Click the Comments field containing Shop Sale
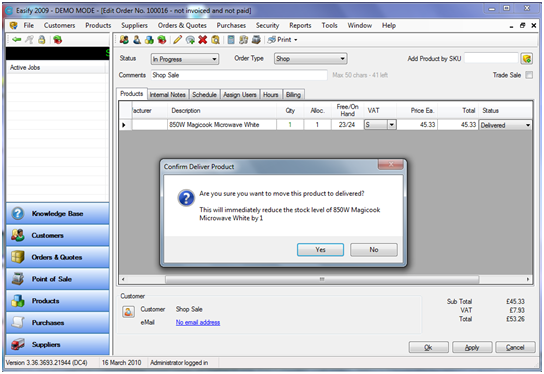This screenshot has height=374, width=544. point(239,75)
